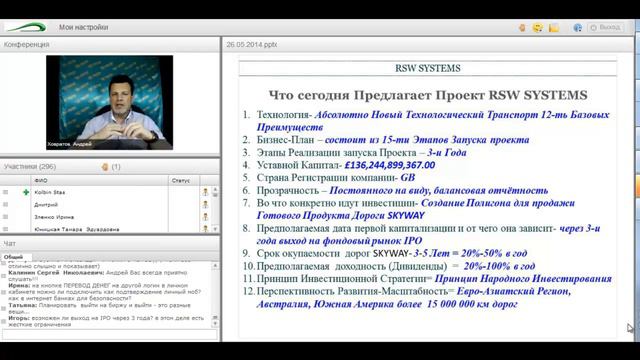Image resolution: width=640 pixels, height=360 pixels.
Task: Click slide heading 'Что сегодня Предлагает Проект RSW SYSTEMS'
Action: coord(428,95)
